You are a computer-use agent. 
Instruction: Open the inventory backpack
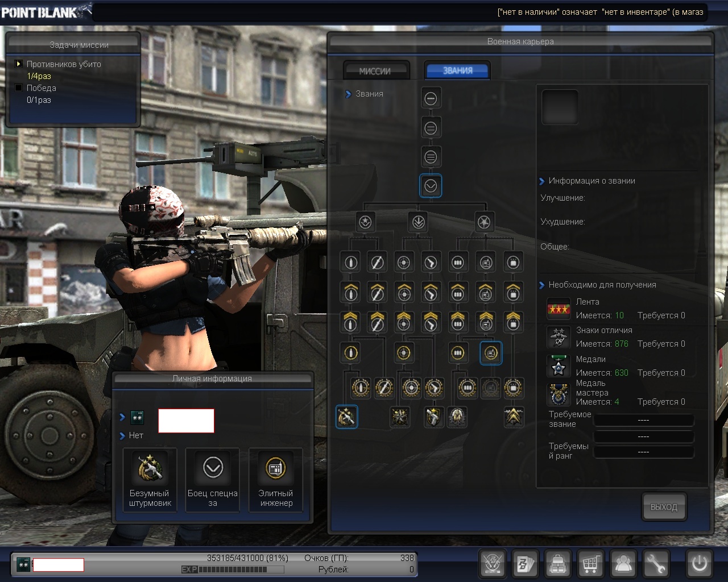click(x=558, y=564)
